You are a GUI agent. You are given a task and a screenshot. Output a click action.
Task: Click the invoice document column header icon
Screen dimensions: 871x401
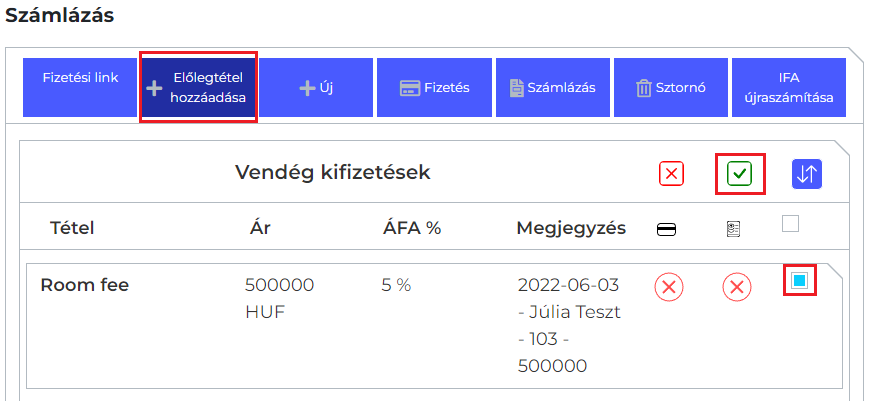tap(733, 229)
